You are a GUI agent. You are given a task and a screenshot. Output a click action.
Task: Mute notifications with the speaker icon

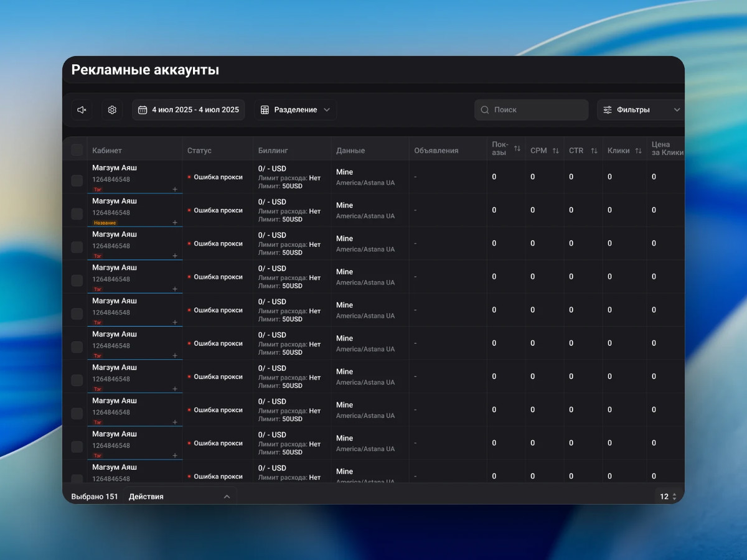click(x=82, y=110)
